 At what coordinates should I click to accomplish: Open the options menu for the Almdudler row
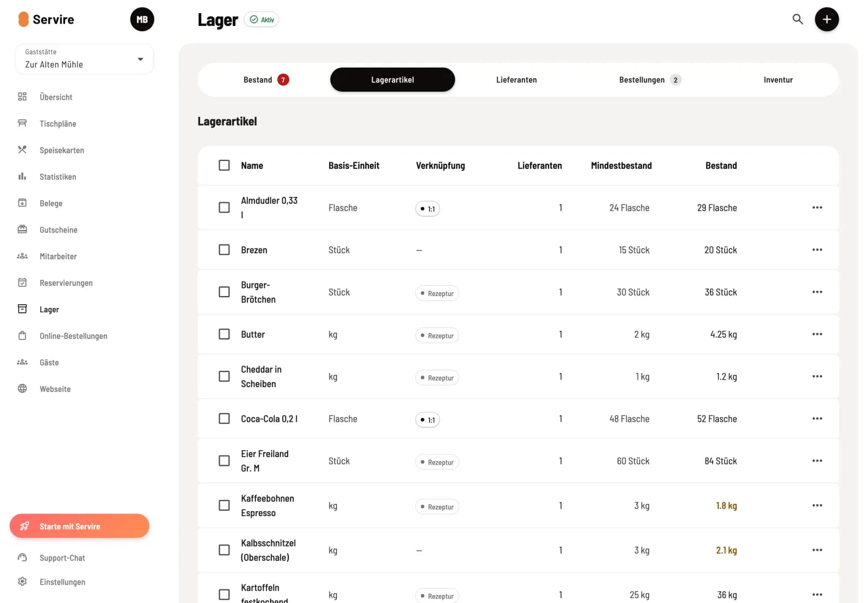point(817,208)
